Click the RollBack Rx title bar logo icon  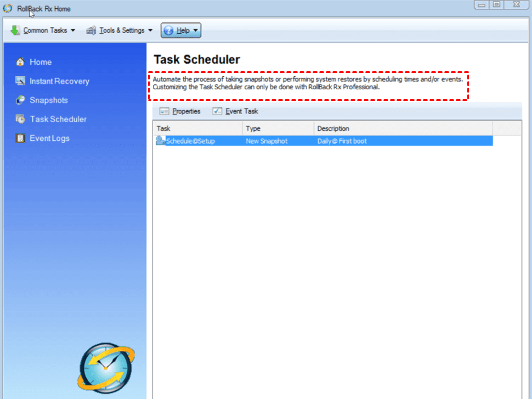[8, 8]
